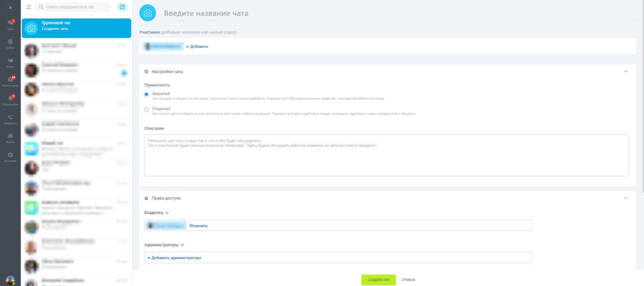644x286 pixels.
Task: Collapse the Настройки чата section
Action: [x=626, y=72]
